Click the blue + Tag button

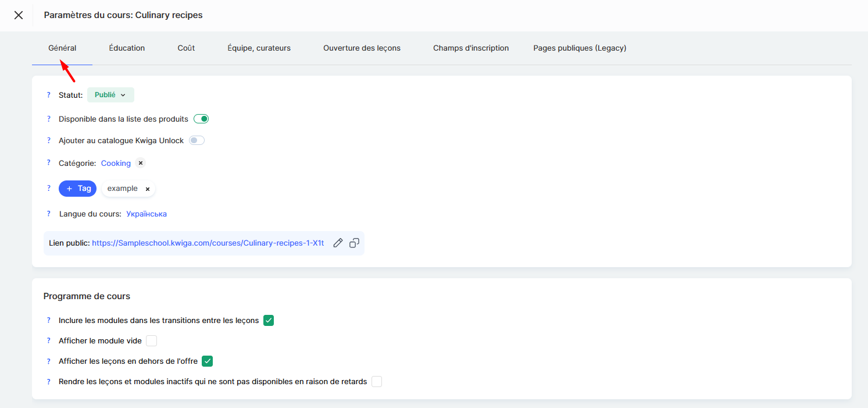(78, 189)
